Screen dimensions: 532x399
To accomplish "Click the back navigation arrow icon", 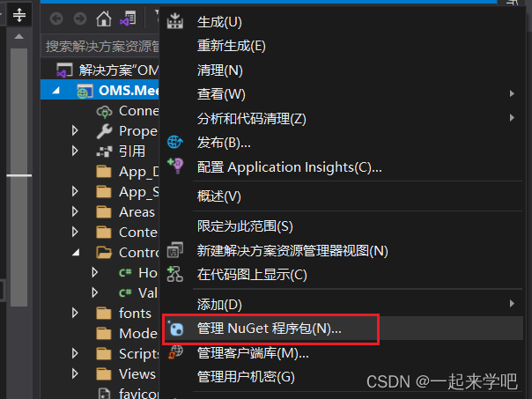I will click(56, 18).
